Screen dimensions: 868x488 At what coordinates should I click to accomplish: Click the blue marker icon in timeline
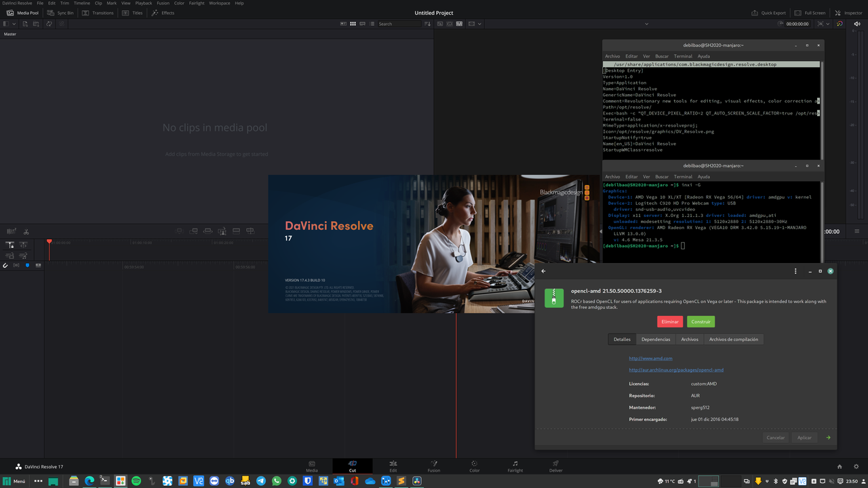(27, 266)
